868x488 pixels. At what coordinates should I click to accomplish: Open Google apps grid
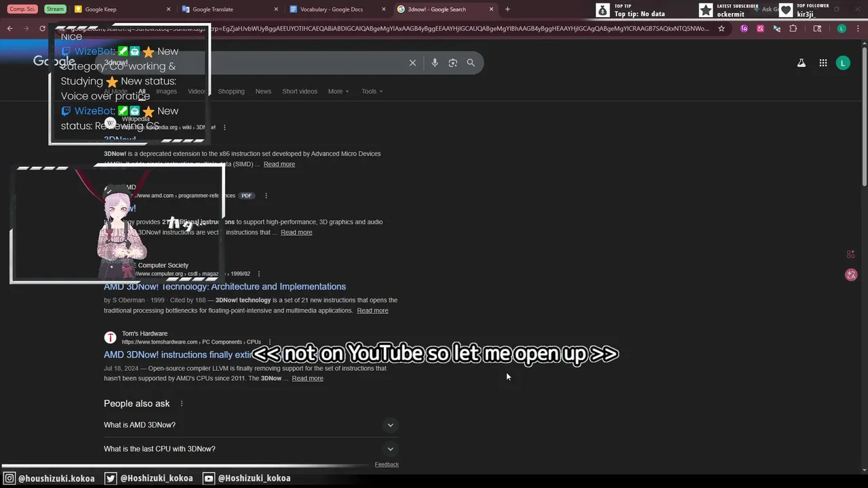823,62
